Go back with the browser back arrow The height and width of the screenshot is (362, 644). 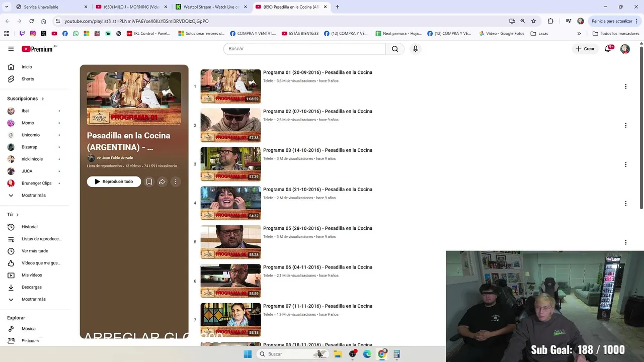tap(7, 21)
